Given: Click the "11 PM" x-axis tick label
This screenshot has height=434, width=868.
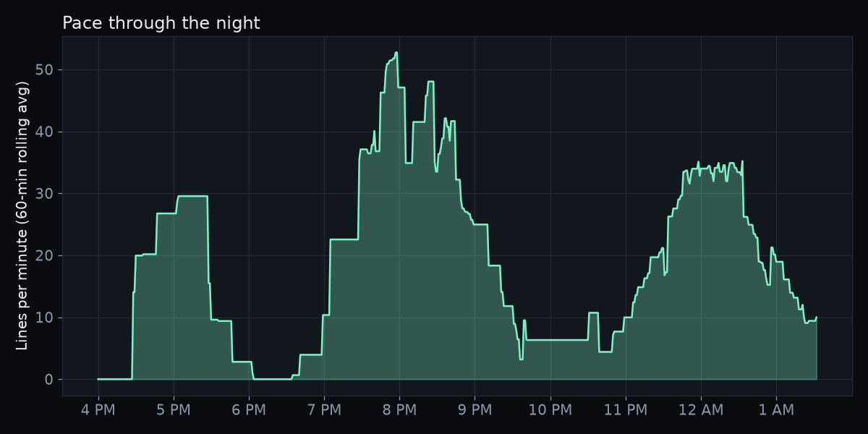Looking at the screenshot, I should point(626,410).
